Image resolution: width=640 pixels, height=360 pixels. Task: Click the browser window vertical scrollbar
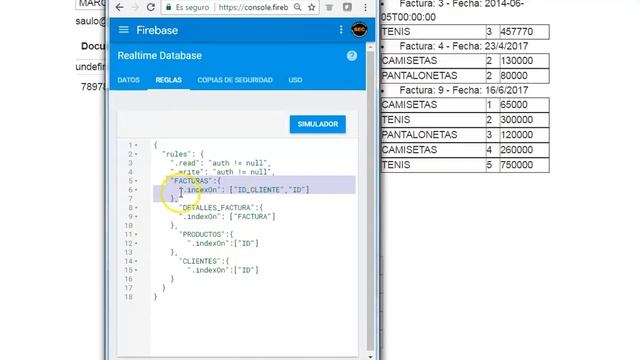[370, 200]
